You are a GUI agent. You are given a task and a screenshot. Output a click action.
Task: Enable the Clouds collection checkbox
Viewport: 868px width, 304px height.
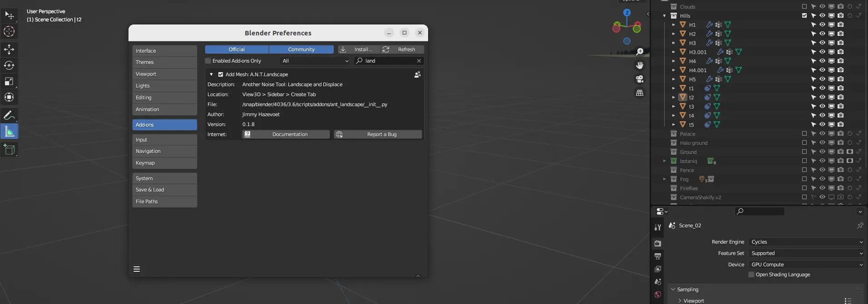point(804,6)
